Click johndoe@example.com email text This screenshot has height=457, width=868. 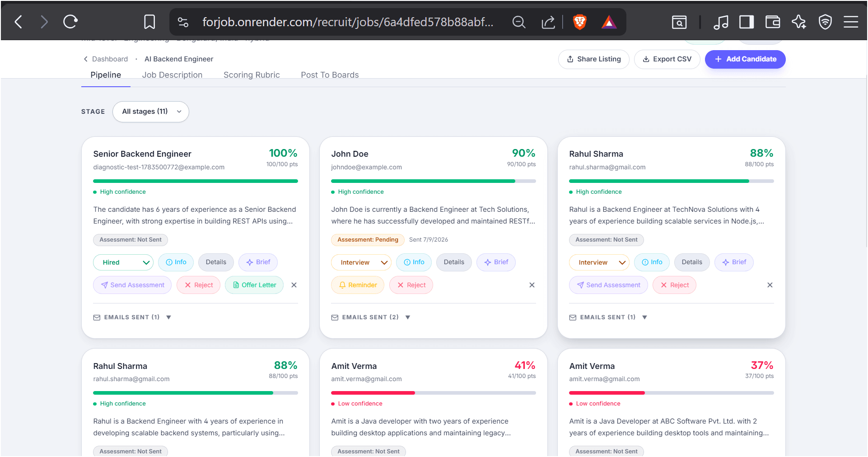[366, 167]
